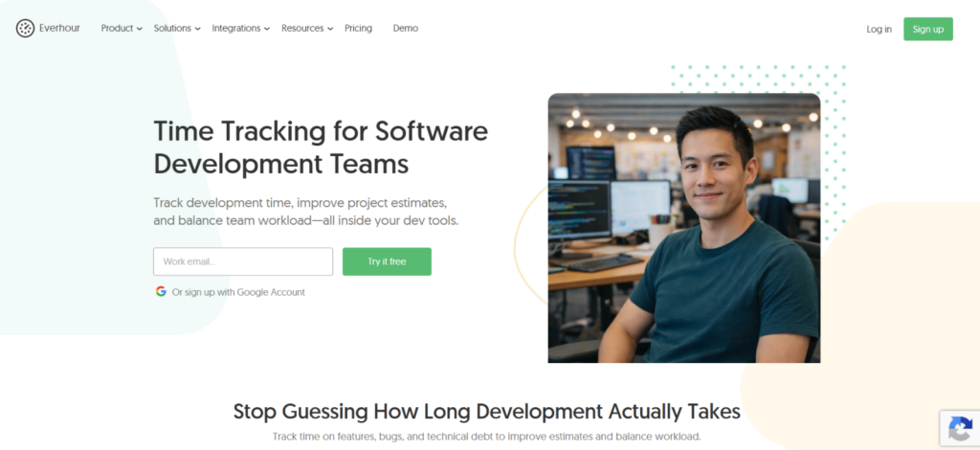Screen dimensions: 980x450
Task: Click the Time Tracking for Software Development Teams heading
Action: 321,147
